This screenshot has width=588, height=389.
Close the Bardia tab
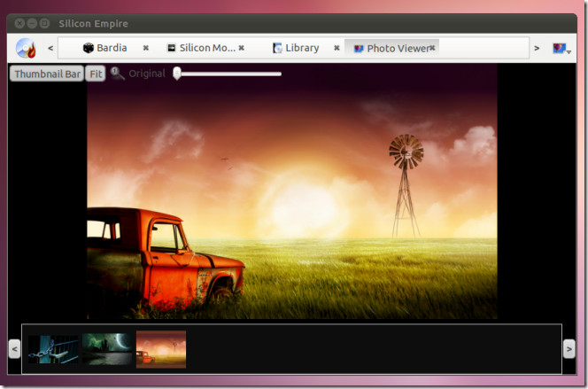coord(146,48)
